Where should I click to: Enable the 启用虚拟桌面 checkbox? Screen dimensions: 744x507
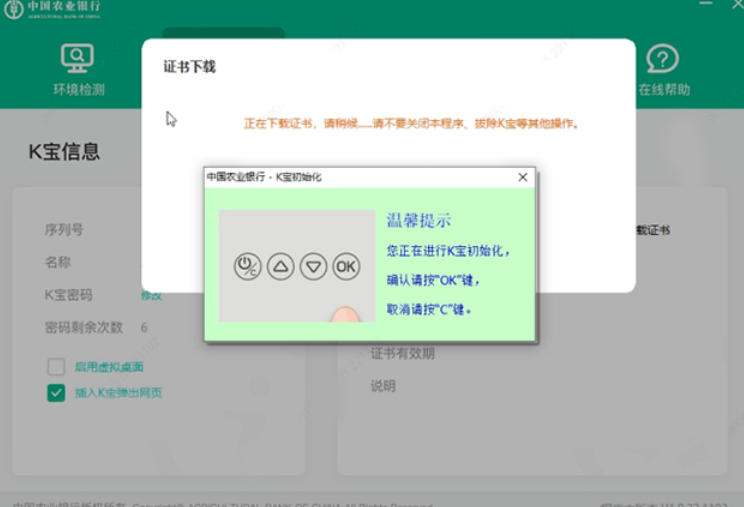tap(56, 366)
